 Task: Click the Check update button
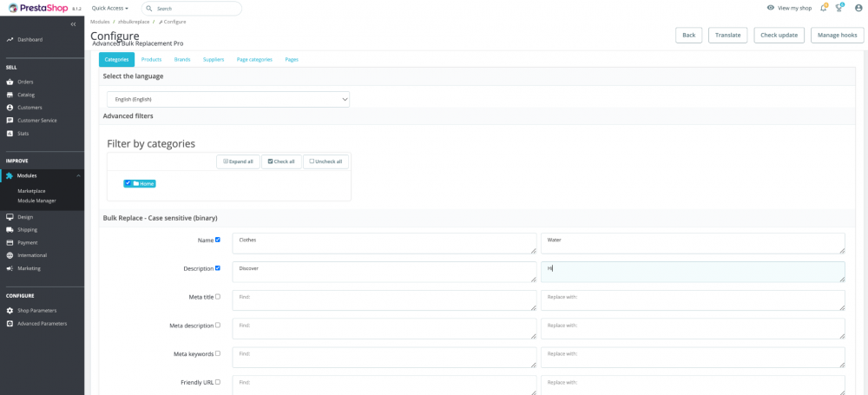point(779,35)
